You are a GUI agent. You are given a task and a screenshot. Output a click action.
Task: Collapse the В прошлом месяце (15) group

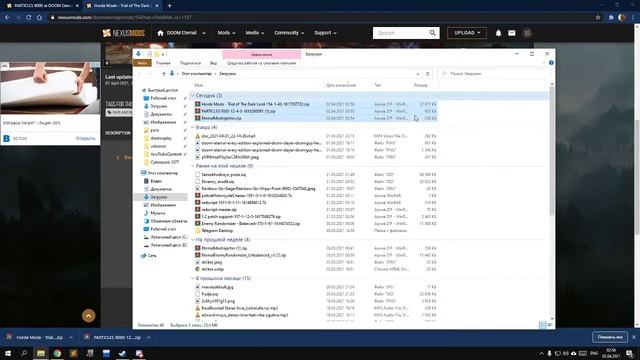(193, 278)
